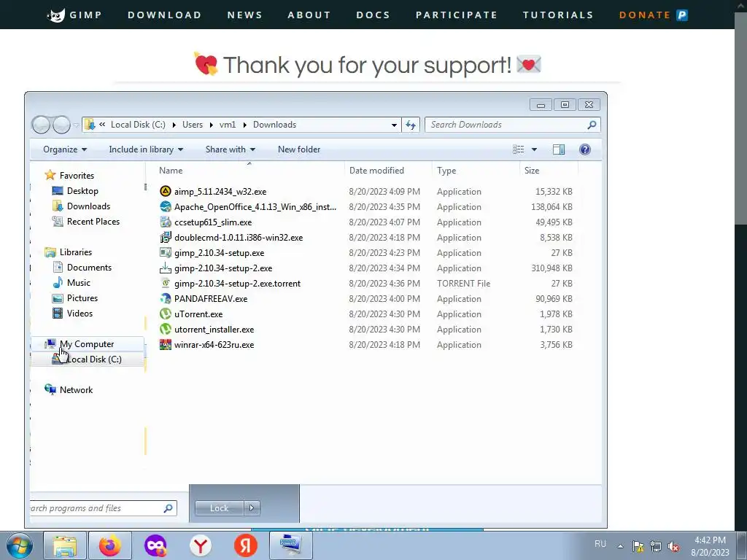Open Explorer help with the question mark icon
Screen dimensions: 747x560
[585, 149]
